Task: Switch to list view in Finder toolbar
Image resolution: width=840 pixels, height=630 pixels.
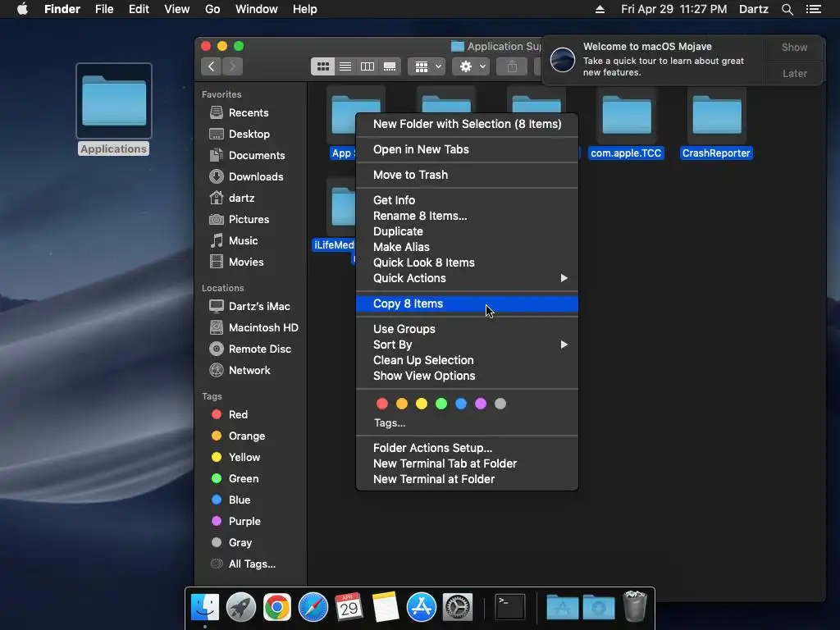Action: click(345, 66)
